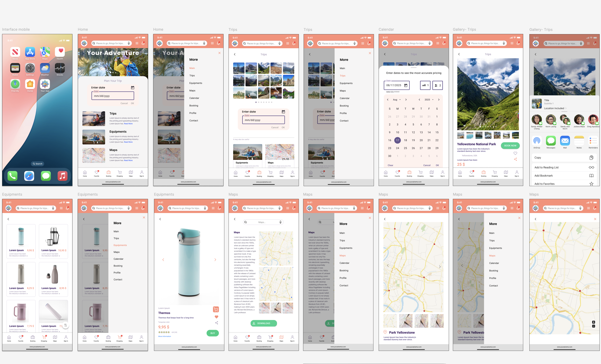This screenshot has height=364, width=601.
Task: Add the Thermos to cart via the cart icon
Action: (x=216, y=309)
